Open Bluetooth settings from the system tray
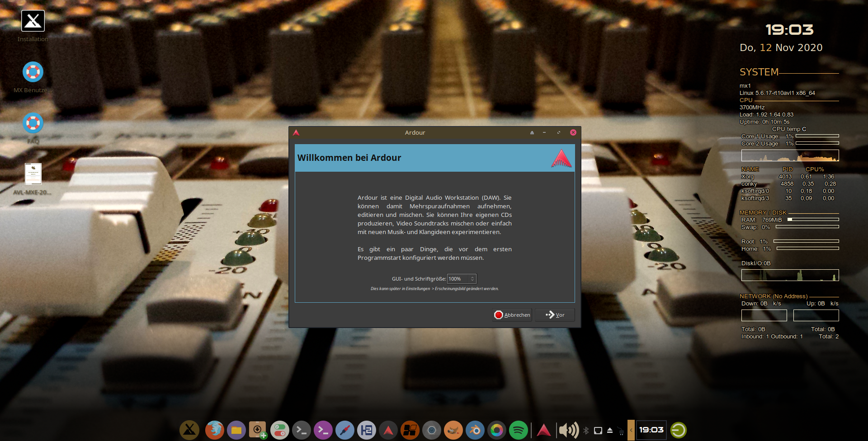Screen dimensions: 868x441 pyautogui.click(x=586, y=430)
